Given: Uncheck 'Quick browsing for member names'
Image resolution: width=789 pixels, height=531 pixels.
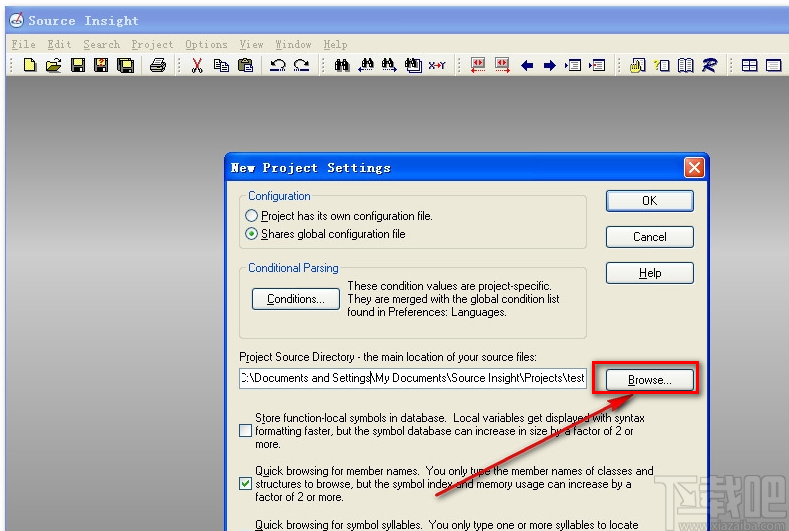Looking at the screenshot, I should tap(245, 484).
